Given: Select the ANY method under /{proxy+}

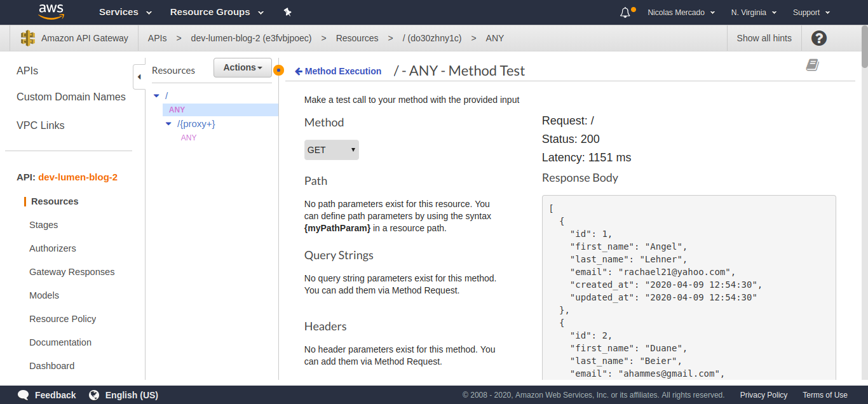Looking at the screenshot, I should coord(189,138).
